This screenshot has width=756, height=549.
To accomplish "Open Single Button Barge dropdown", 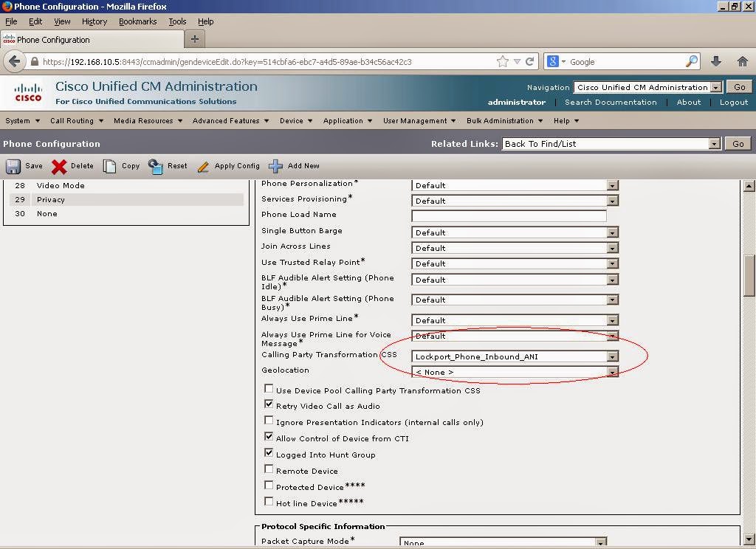I will (515, 232).
